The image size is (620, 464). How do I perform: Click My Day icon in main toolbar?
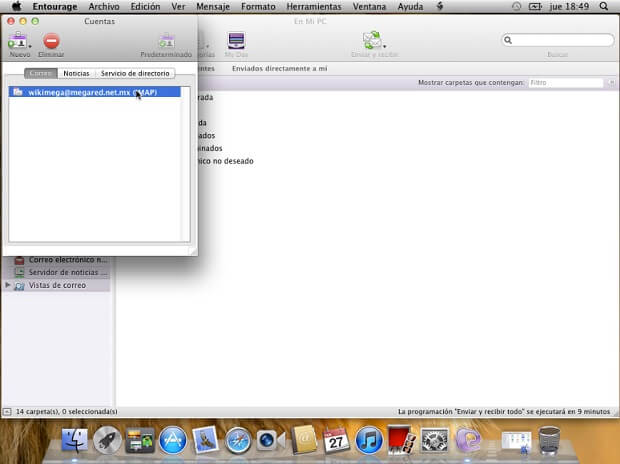pos(236,40)
